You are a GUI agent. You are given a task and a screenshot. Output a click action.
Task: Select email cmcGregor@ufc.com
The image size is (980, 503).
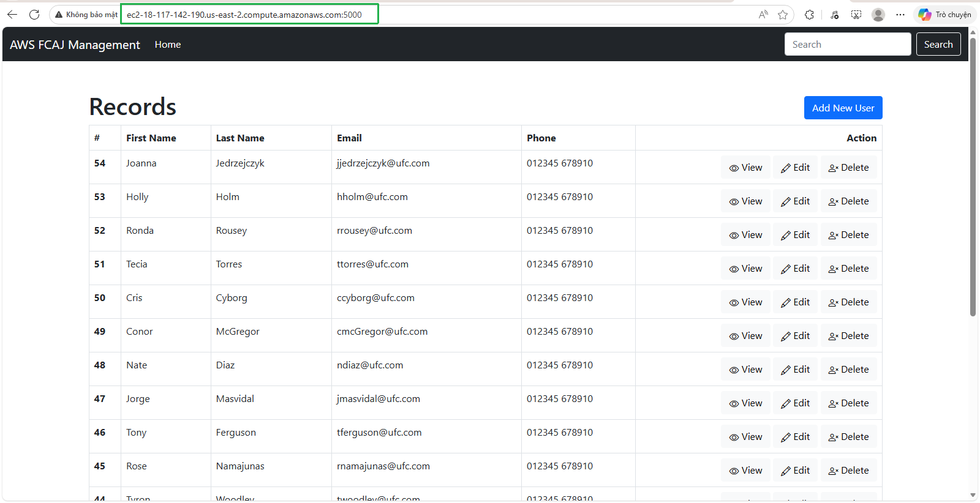tap(382, 332)
